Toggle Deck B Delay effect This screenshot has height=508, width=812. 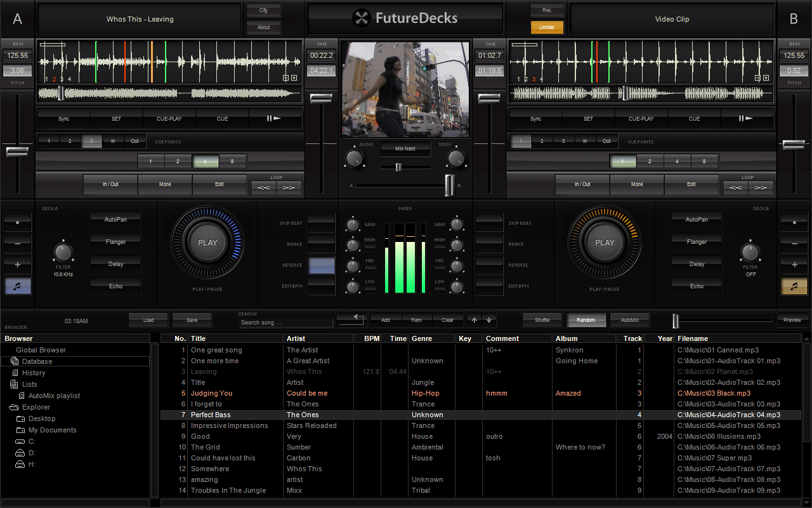pyautogui.click(x=697, y=264)
